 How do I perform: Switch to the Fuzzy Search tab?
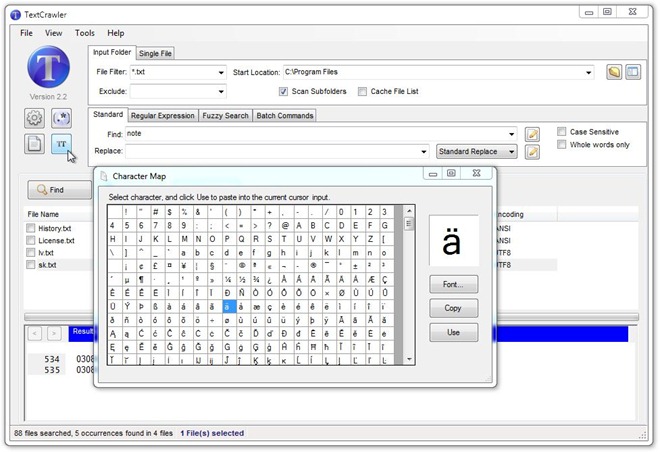(225, 116)
